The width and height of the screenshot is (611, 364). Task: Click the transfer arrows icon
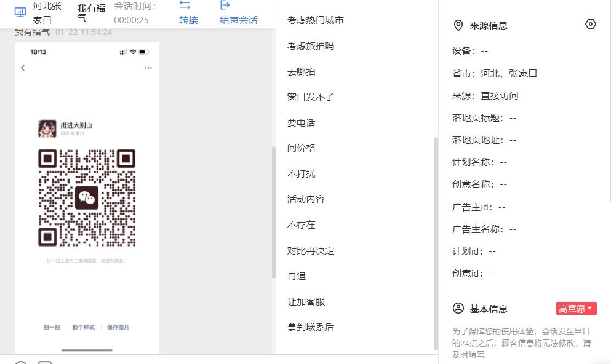[x=185, y=5]
